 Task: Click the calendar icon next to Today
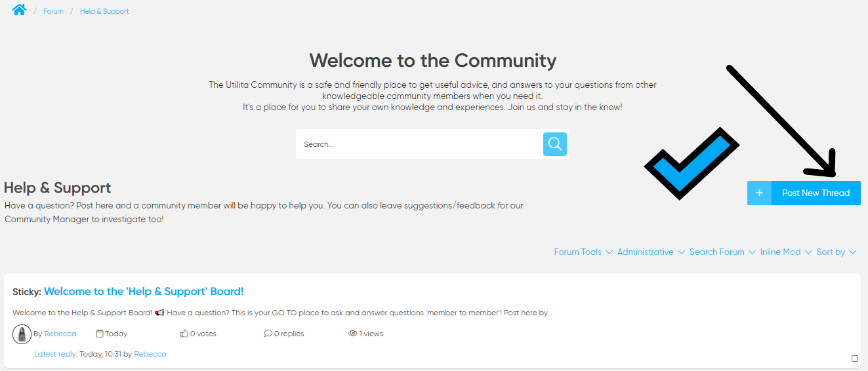click(100, 334)
